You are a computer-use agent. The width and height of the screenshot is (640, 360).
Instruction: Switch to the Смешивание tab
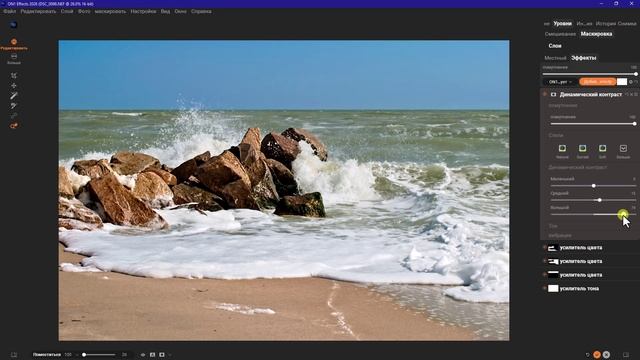[x=560, y=34]
